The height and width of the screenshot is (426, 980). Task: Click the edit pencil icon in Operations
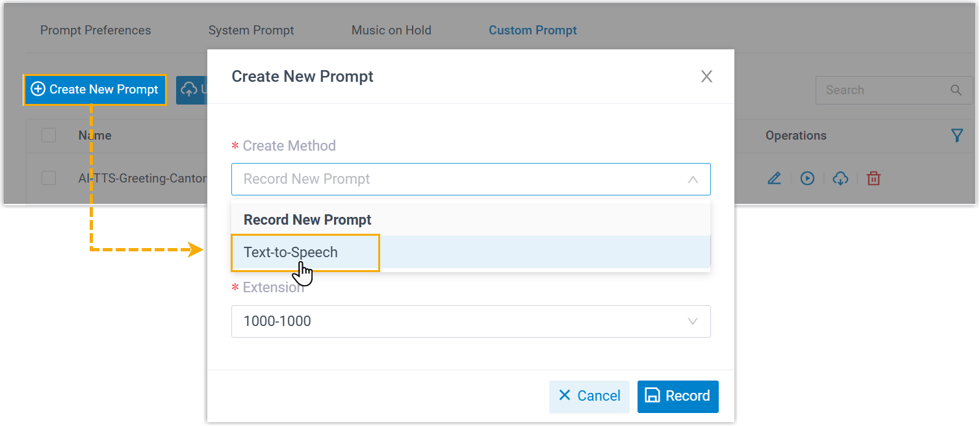774,179
